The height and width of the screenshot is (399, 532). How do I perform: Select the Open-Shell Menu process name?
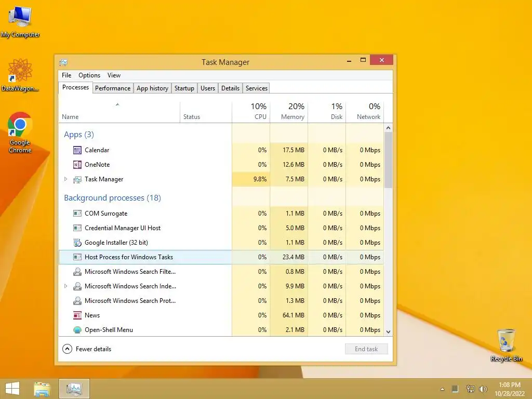click(x=109, y=330)
